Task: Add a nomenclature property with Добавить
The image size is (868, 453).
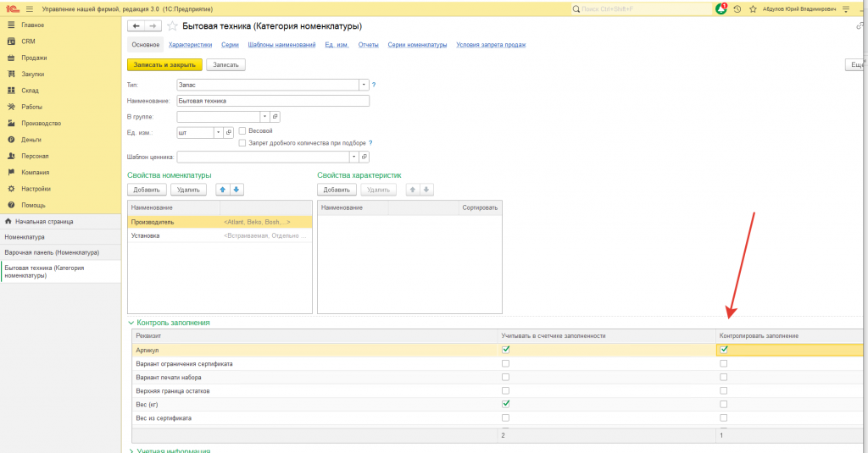Action: pos(147,190)
